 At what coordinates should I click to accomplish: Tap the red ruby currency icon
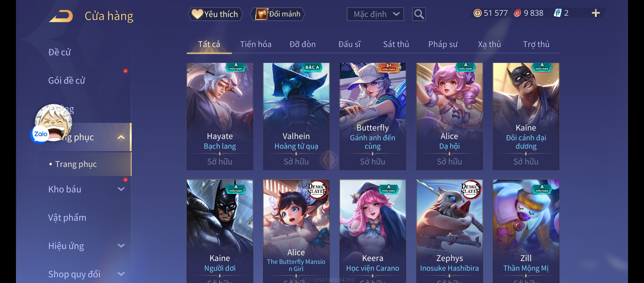click(517, 13)
